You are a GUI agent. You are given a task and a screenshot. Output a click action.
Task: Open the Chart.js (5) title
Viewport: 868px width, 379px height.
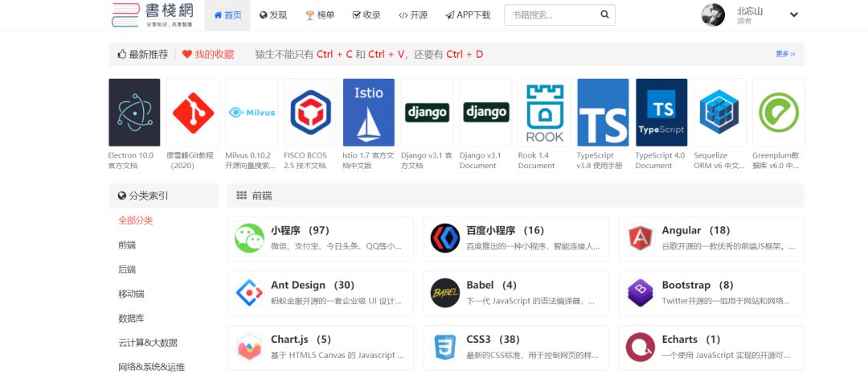[x=301, y=339]
